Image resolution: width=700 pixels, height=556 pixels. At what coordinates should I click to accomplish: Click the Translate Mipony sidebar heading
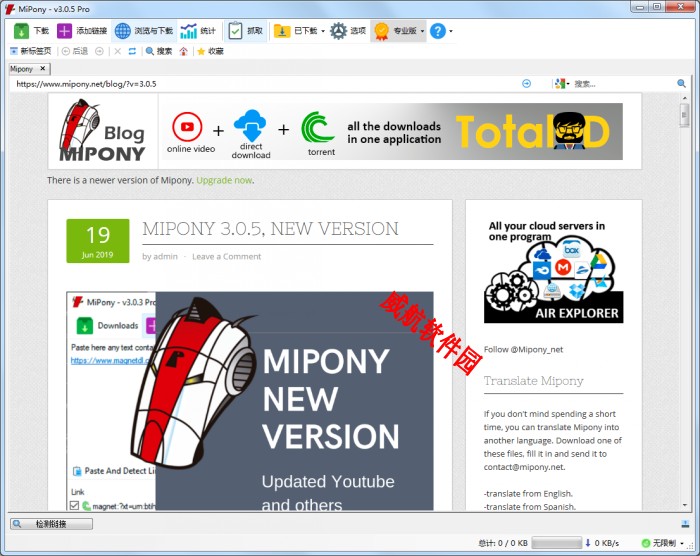pyautogui.click(x=533, y=380)
